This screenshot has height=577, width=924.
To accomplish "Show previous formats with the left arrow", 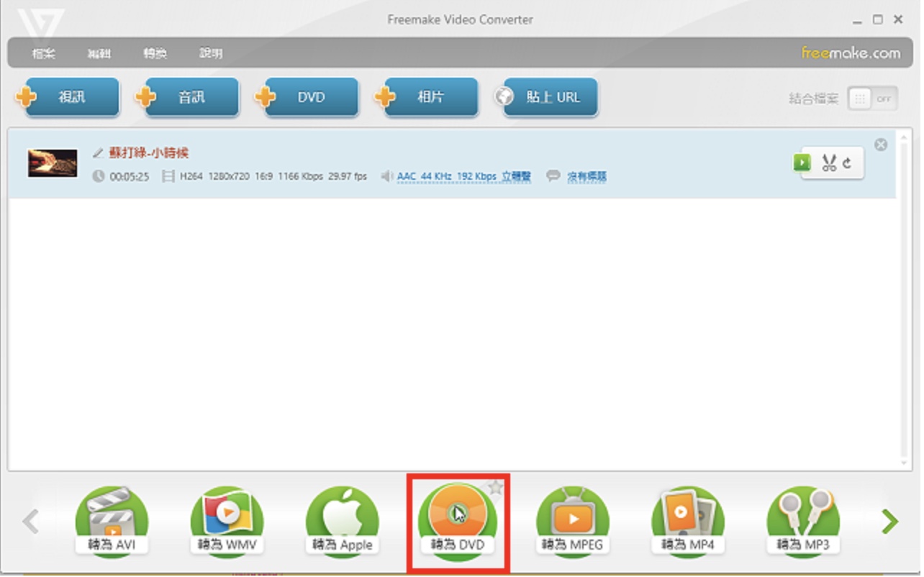I will (x=30, y=522).
